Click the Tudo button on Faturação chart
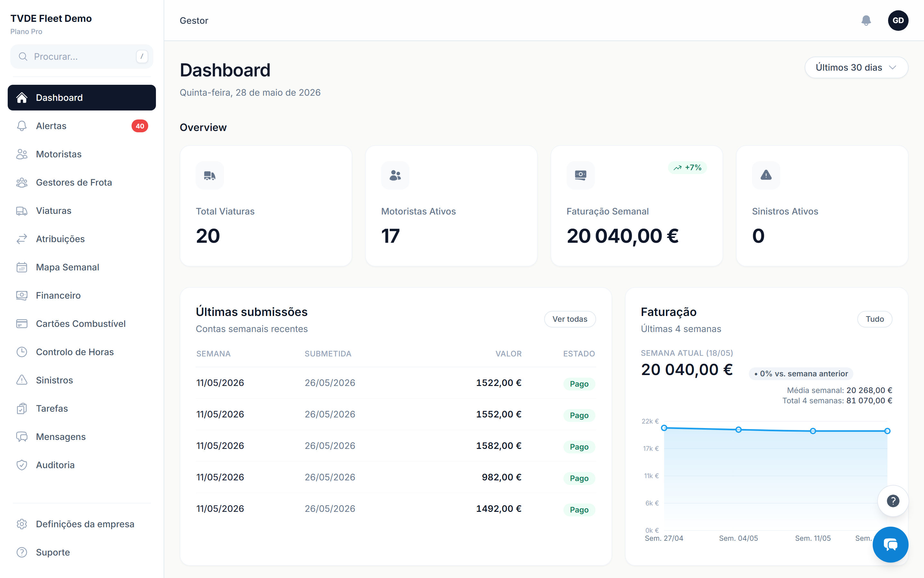 (x=874, y=319)
